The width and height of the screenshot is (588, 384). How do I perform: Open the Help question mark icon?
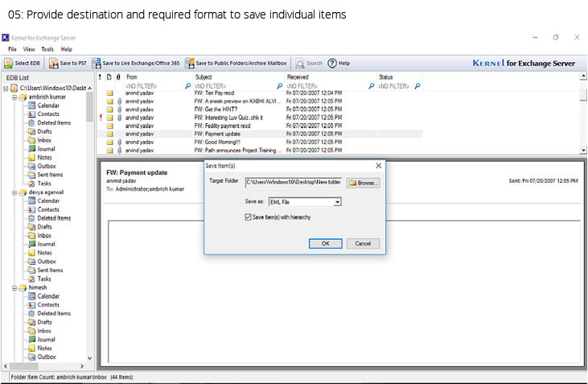click(332, 64)
